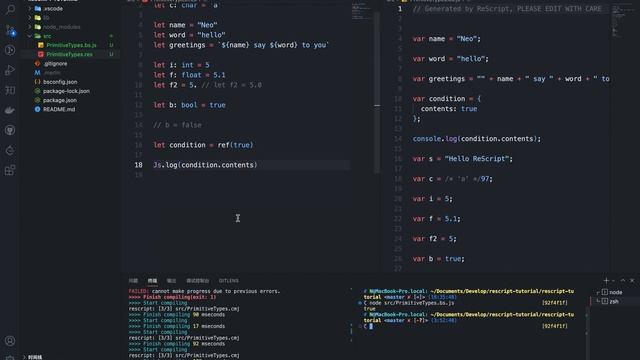Open the Extensions view icon

pos(10,170)
